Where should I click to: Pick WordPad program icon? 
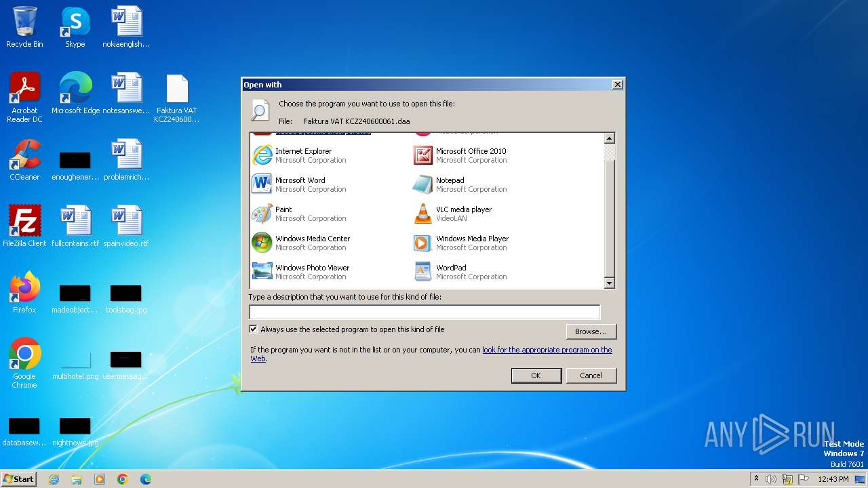coord(423,272)
